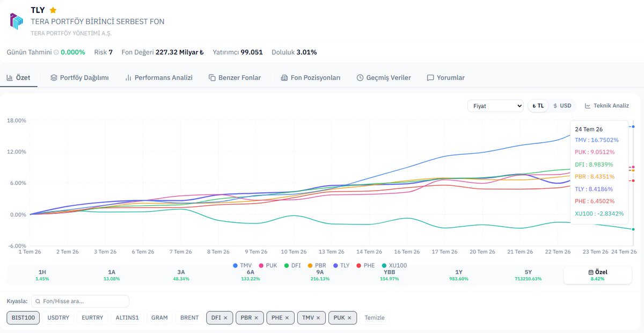Toggle PUK series in chart legend
This screenshot has height=333, width=644.
(x=268, y=265)
